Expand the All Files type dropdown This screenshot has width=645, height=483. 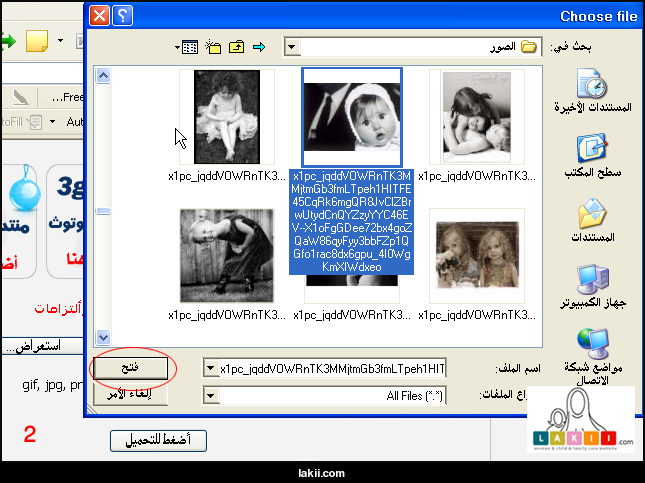pos(210,395)
